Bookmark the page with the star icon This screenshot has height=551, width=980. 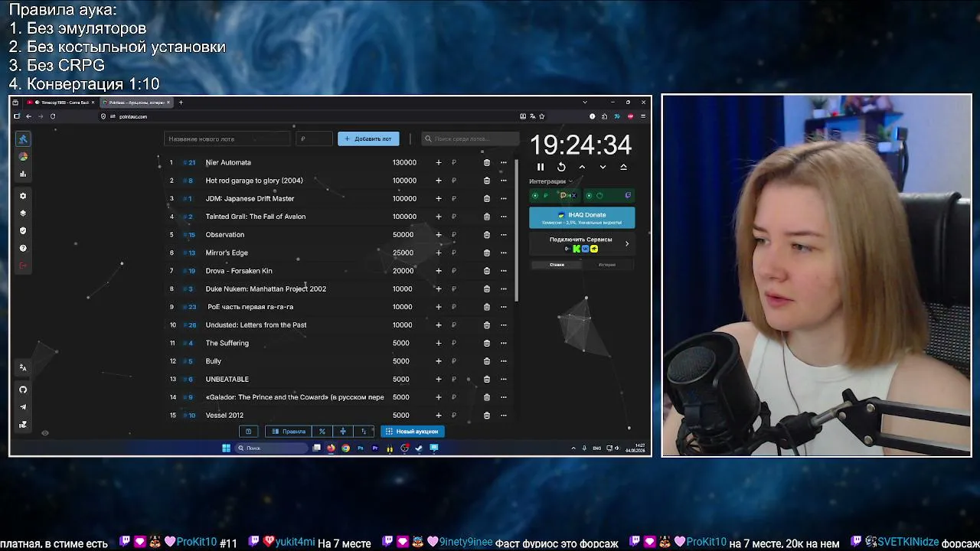pos(544,116)
